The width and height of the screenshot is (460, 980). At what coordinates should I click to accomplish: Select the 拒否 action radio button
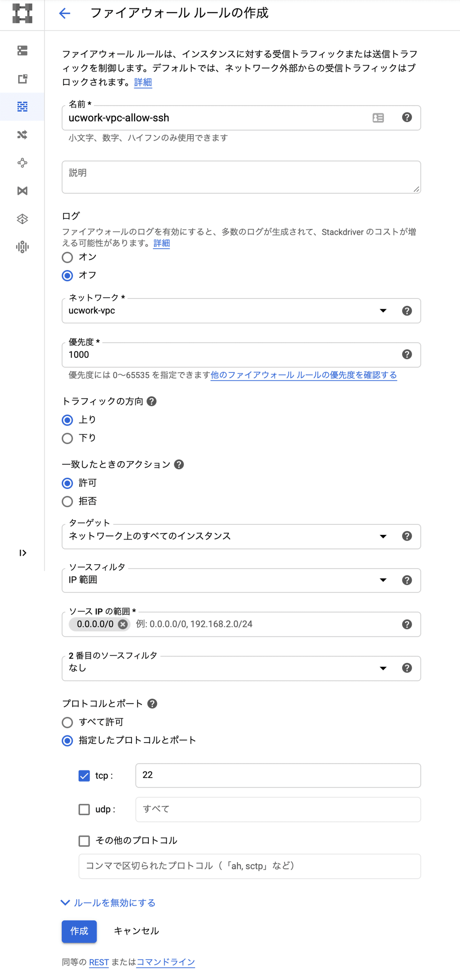(67, 501)
